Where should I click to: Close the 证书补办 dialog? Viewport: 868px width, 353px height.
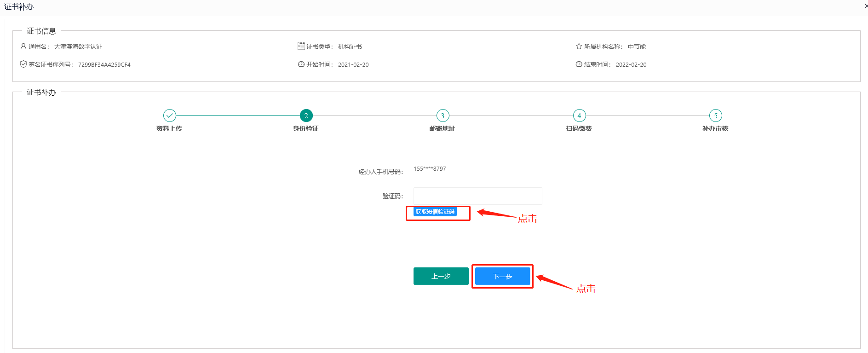865,6
